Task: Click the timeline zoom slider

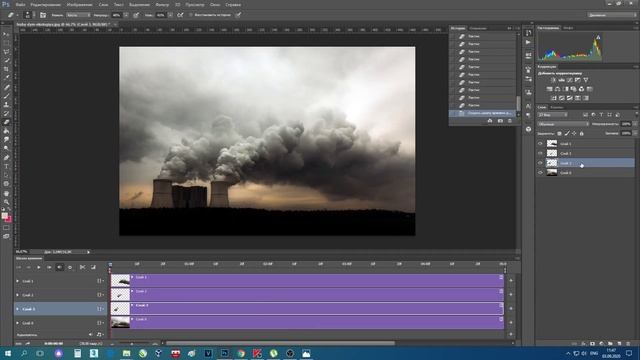Action: click(133, 344)
